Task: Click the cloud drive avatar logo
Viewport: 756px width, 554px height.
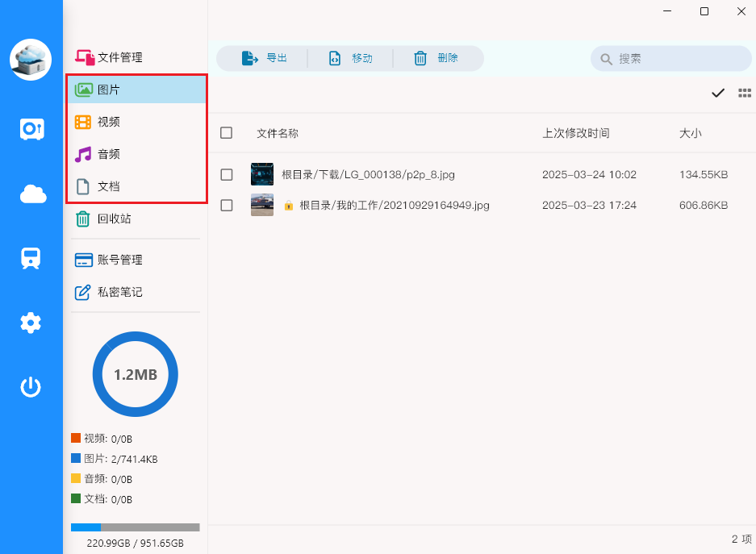Action: tap(31, 60)
